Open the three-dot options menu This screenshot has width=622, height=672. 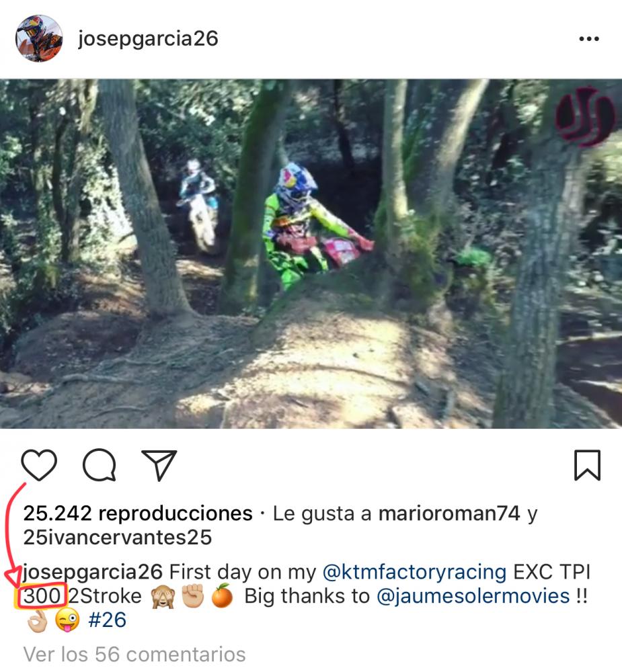(x=589, y=38)
